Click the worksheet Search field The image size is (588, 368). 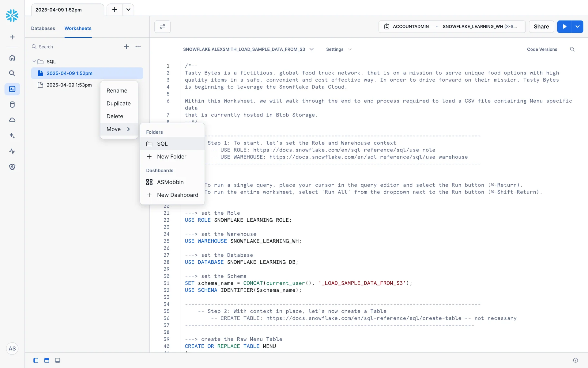[73, 47]
